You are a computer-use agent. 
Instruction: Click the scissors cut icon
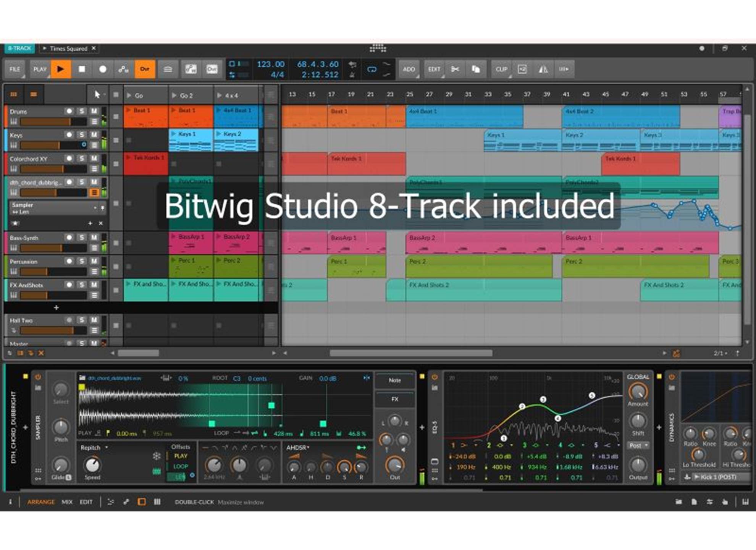(455, 69)
